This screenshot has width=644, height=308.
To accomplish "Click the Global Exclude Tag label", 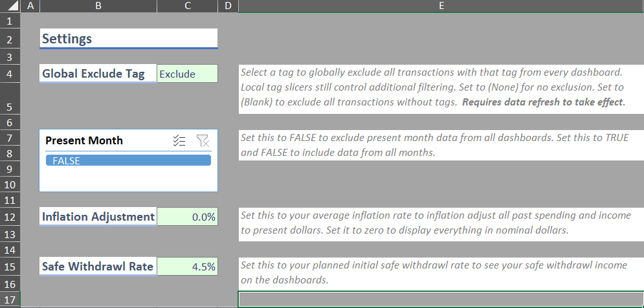I will (x=98, y=74).
